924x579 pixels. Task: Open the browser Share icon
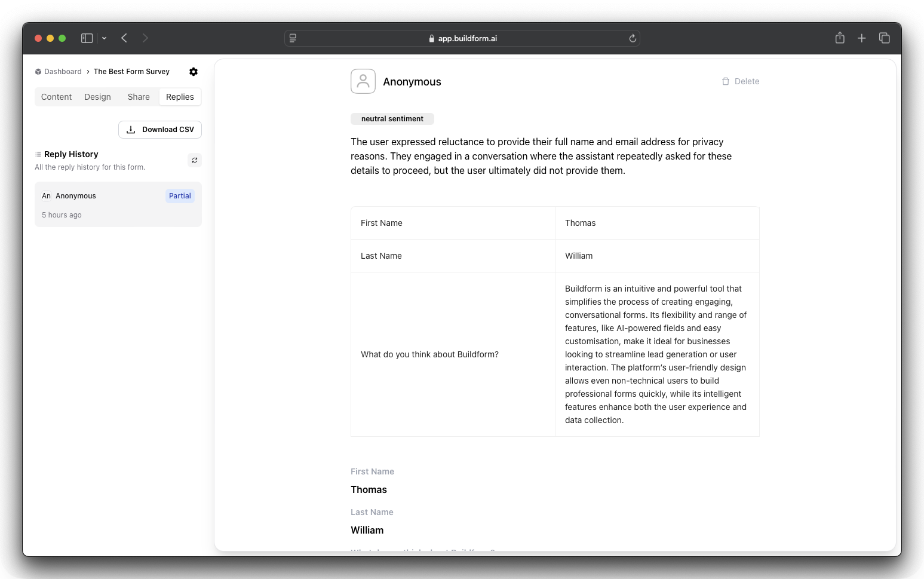point(840,38)
